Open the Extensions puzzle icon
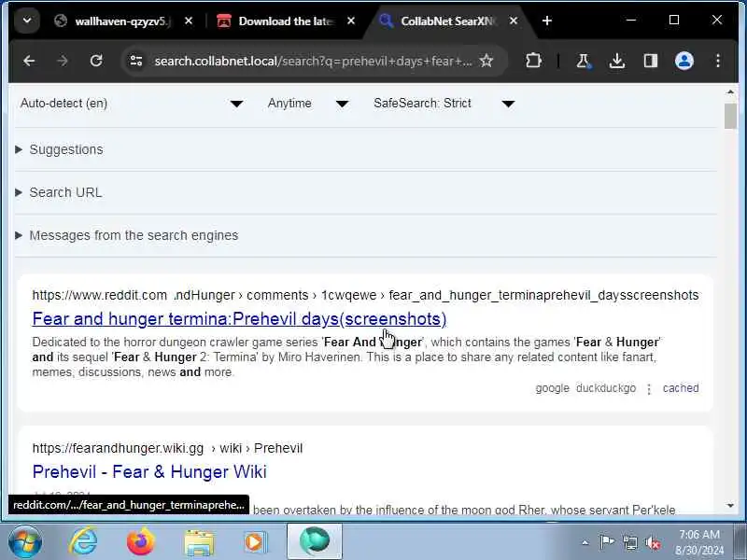This screenshot has width=747, height=560. [533, 61]
